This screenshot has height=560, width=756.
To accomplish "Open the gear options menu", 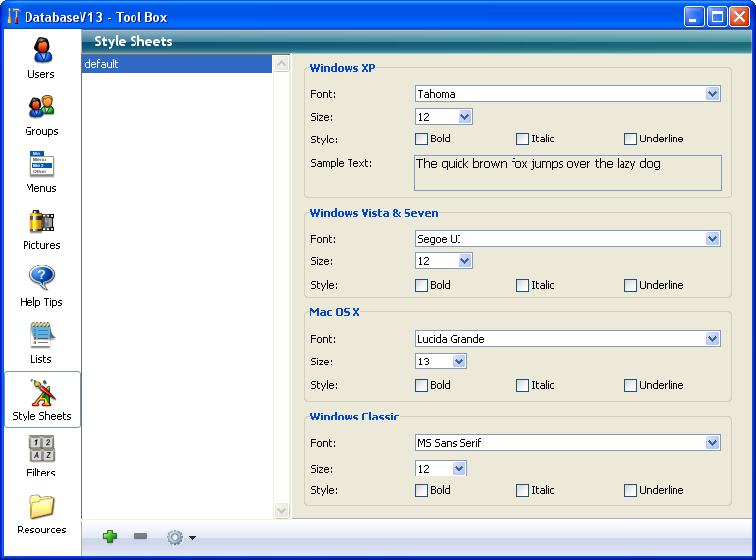I will (x=181, y=537).
